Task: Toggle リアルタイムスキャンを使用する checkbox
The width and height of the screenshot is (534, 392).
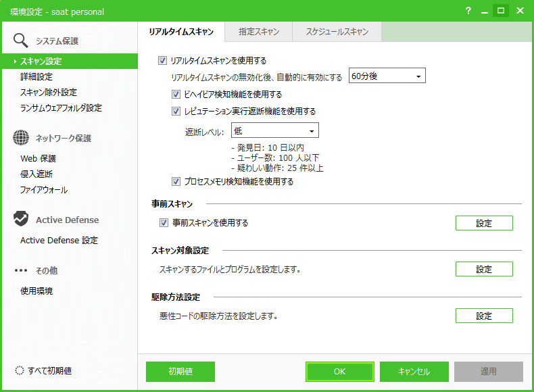Action: (x=162, y=61)
